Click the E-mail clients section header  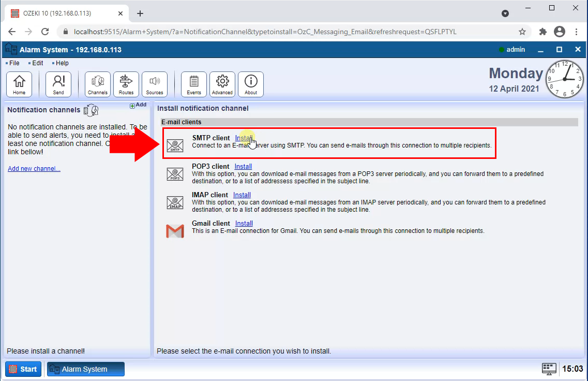click(x=369, y=122)
